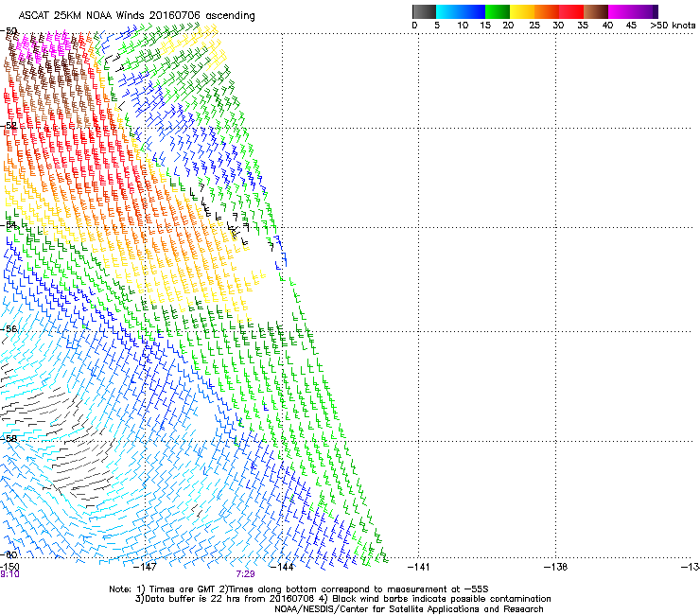Click the NOAA/NESDIS credit line

(409, 609)
